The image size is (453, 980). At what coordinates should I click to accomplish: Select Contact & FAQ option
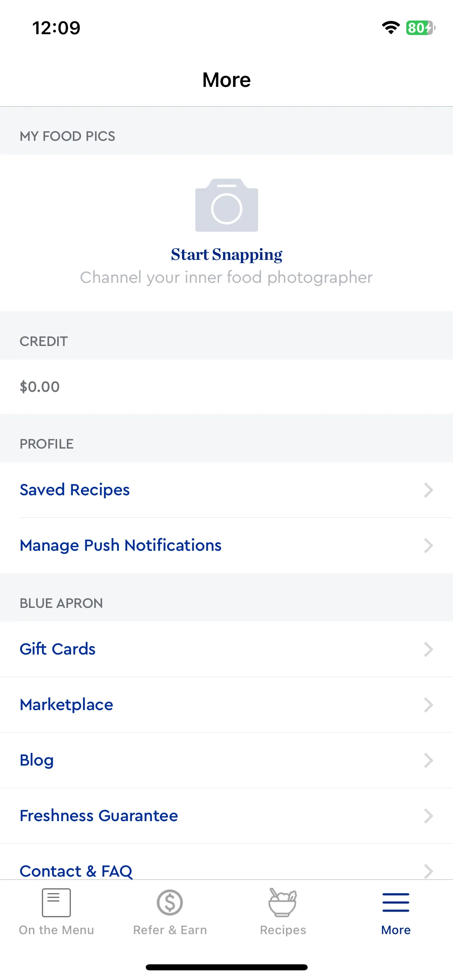point(226,862)
